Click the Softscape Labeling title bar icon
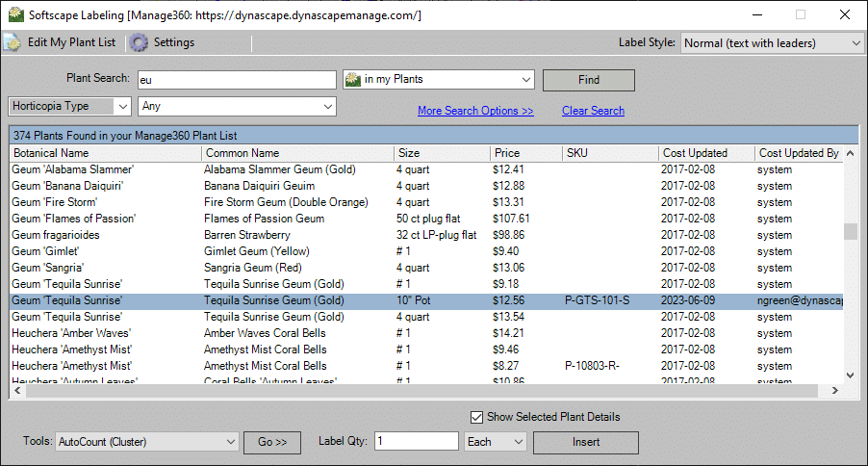Viewport: 868px width, 466px height. [x=14, y=15]
